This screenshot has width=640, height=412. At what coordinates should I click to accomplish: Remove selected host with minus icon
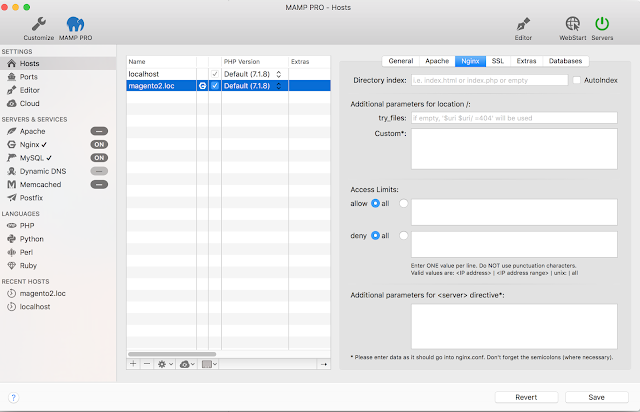coord(147,364)
